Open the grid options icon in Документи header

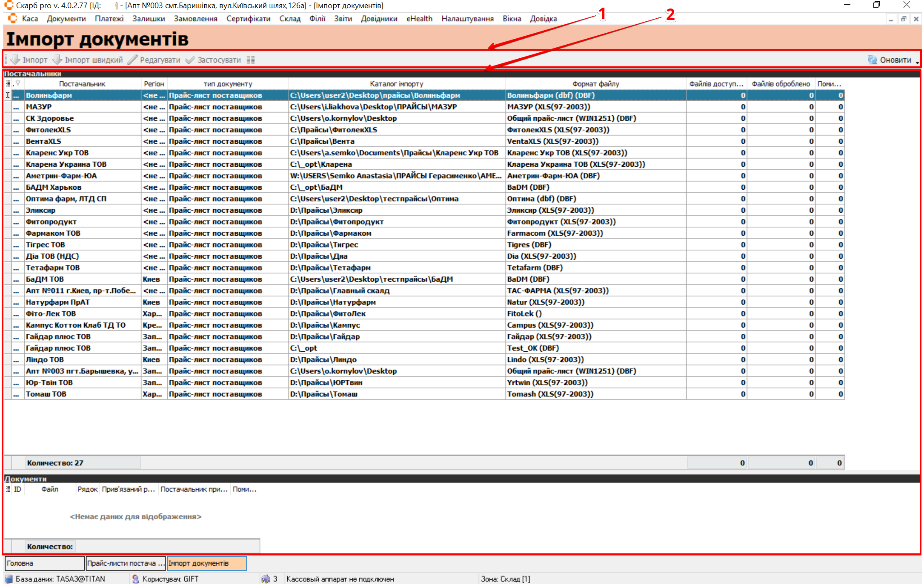(x=8, y=489)
